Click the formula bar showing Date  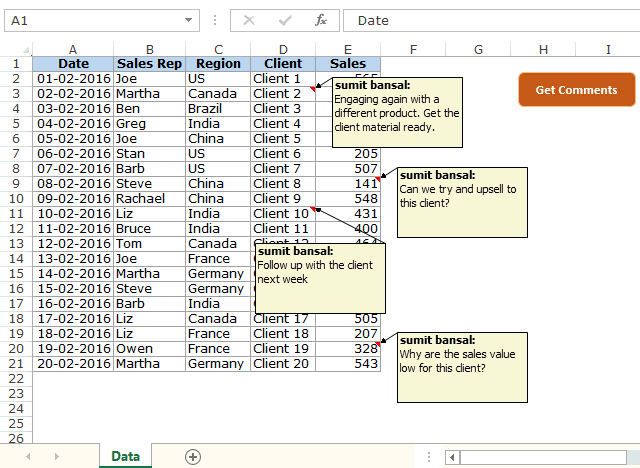(x=491, y=20)
